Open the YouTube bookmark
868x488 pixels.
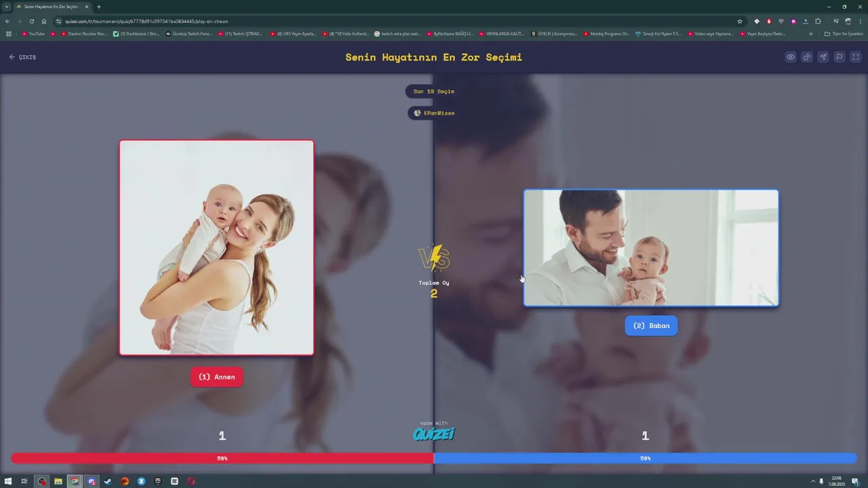pos(33,33)
